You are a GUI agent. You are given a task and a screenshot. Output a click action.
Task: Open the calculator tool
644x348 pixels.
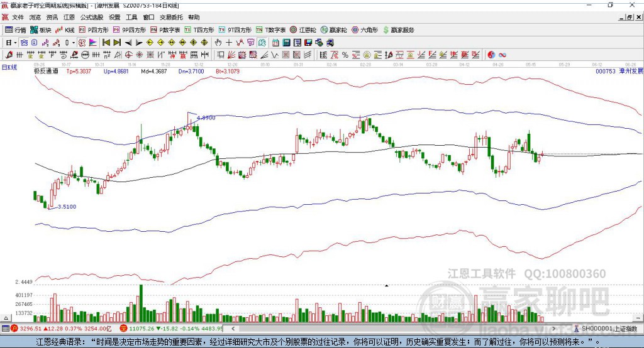tap(286, 43)
